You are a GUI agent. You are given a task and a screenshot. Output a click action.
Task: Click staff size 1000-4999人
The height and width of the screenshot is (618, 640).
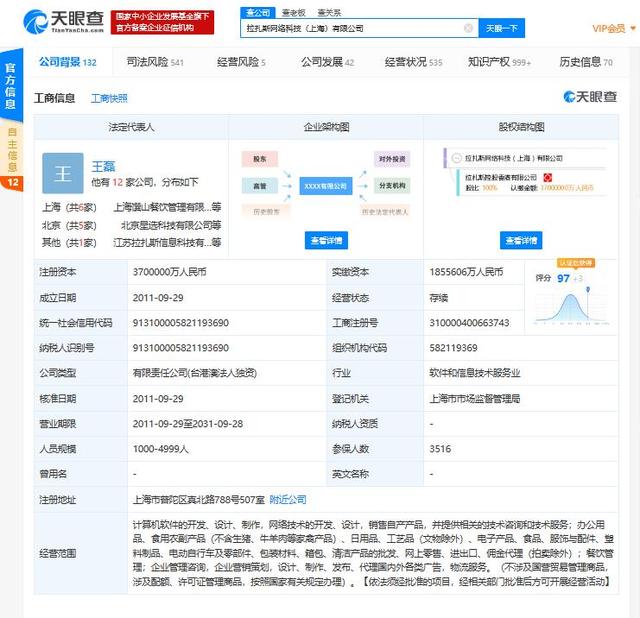(x=160, y=449)
